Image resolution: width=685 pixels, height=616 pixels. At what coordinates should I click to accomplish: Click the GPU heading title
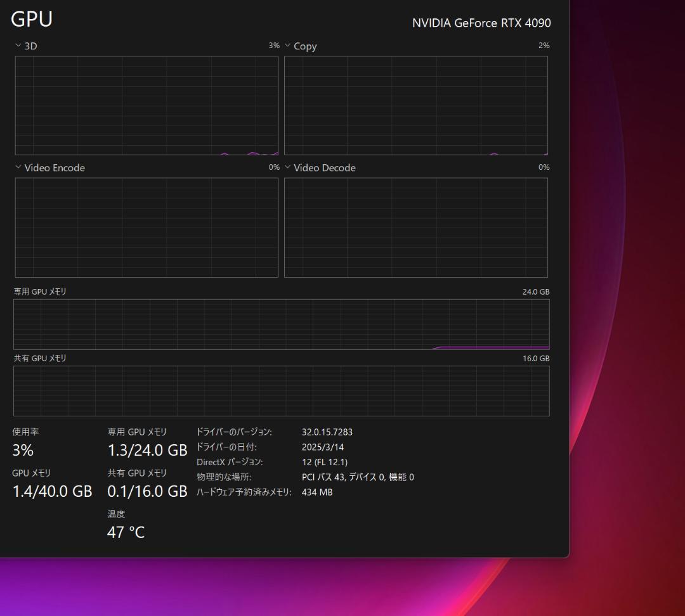pyautogui.click(x=31, y=19)
